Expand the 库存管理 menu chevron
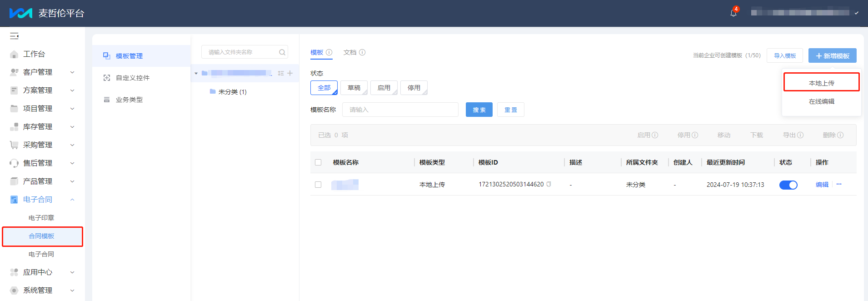868x301 pixels. 72,127
